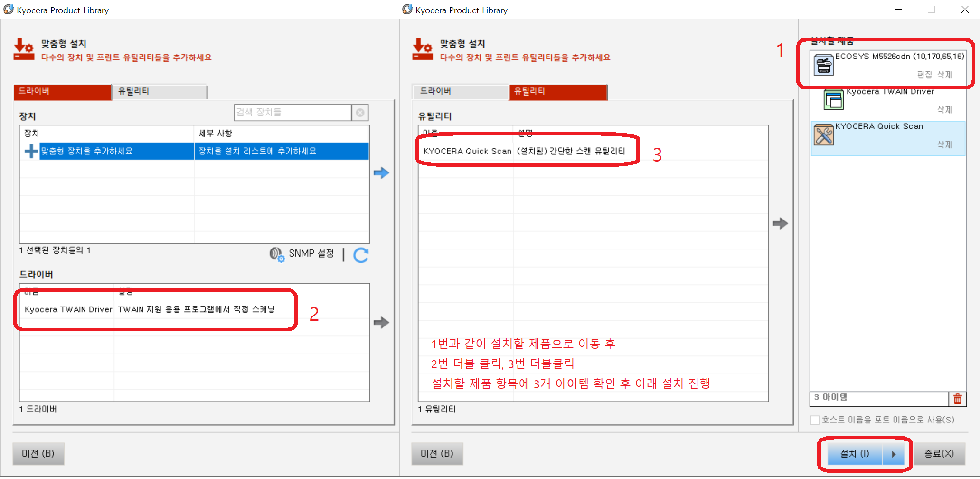Click 장치 column header in device table
Viewport: 980px width, 479px height.
pyautogui.click(x=107, y=134)
